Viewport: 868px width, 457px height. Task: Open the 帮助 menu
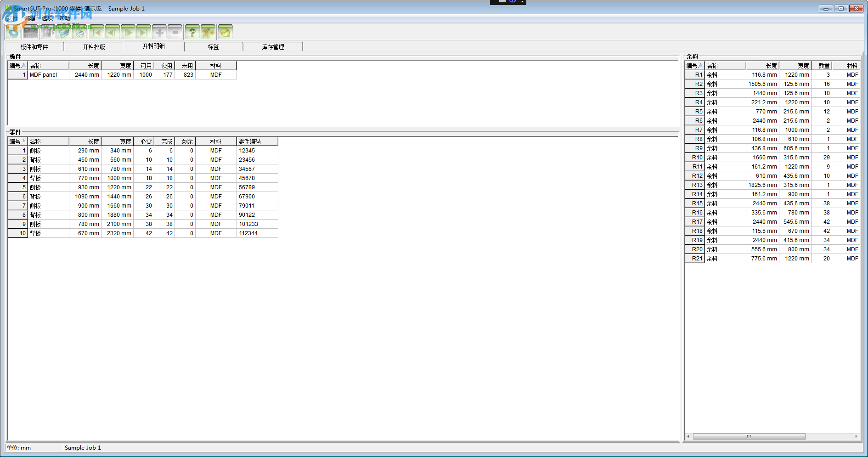click(x=65, y=18)
